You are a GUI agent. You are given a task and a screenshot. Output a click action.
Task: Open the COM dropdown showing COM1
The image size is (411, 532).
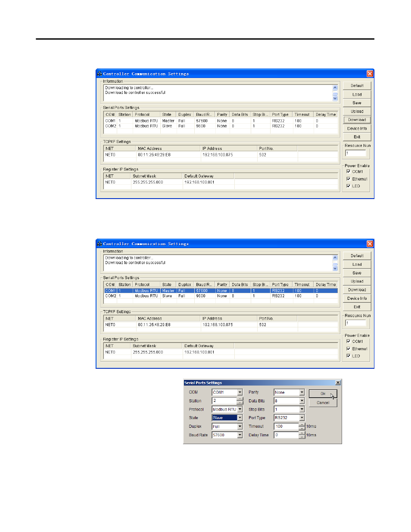(x=240, y=392)
